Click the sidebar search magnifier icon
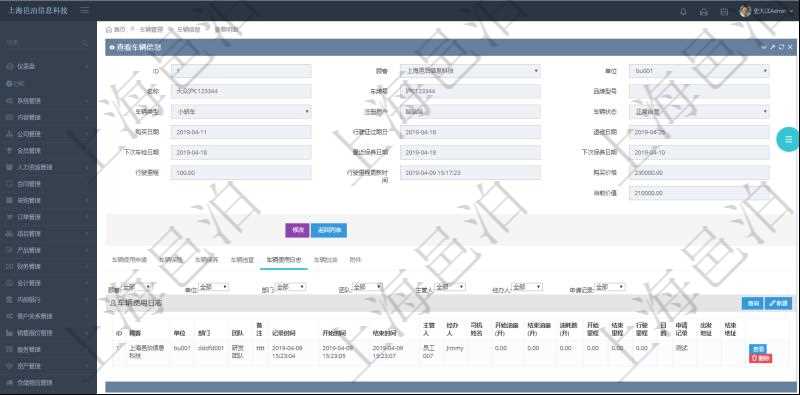Image resolution: width=800 pixels, height=395 pixels. pos(86,44)
